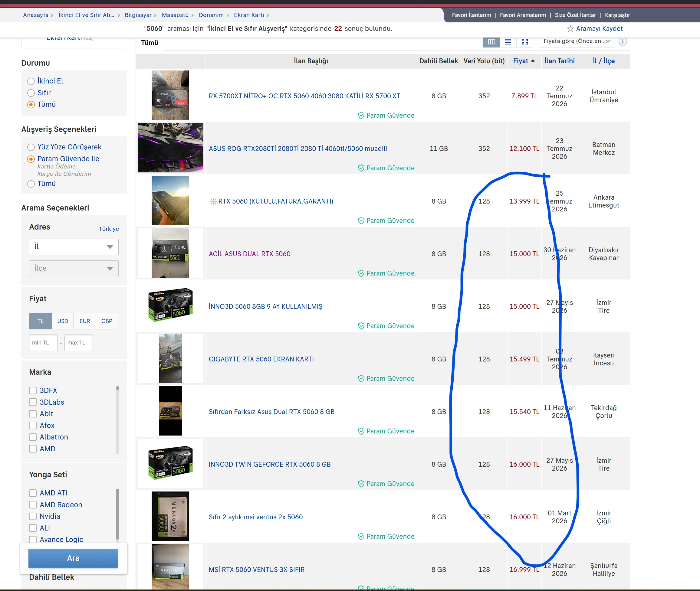The width and height of the screenshot is (700, 591).
Task: Switch to the grid gallery view icon
Action: (525, 41)
